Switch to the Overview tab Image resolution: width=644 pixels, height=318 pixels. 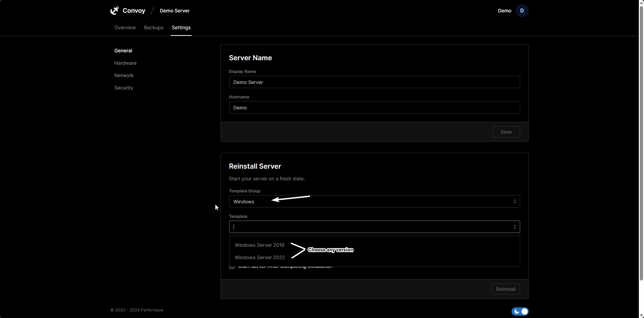pos(125,28)
